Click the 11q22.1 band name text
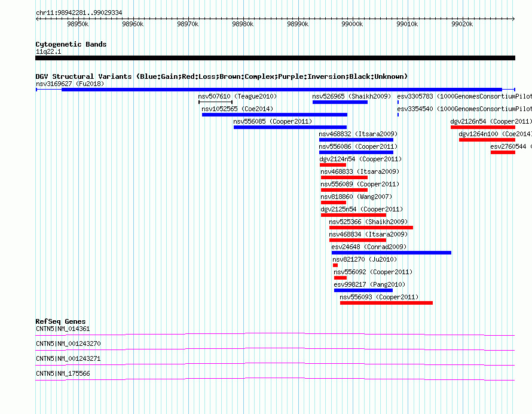532x414 pixels. pos(48,51)
